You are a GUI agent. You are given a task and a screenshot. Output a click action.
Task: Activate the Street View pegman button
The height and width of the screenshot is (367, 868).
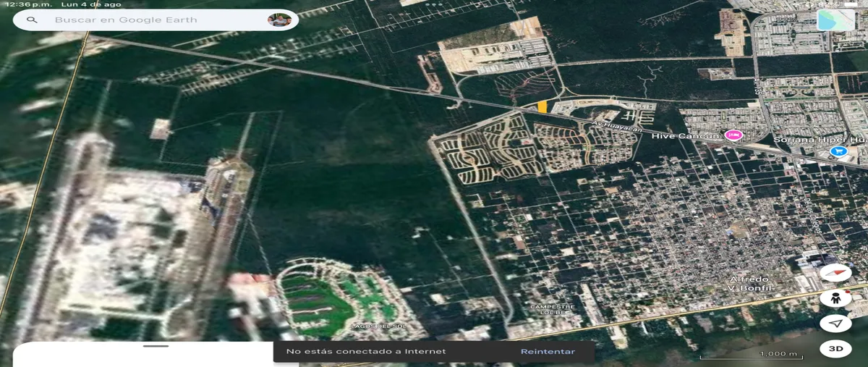point(835,298)
